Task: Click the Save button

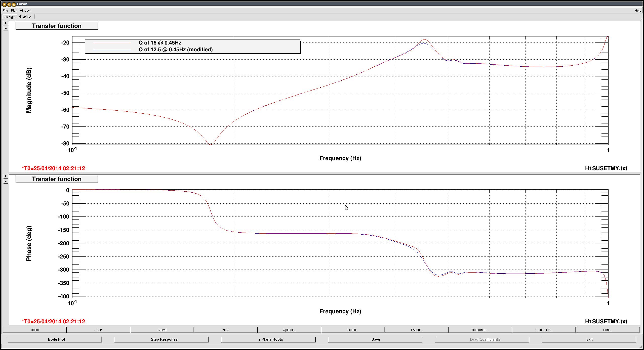Action: [x=375, y=339]
